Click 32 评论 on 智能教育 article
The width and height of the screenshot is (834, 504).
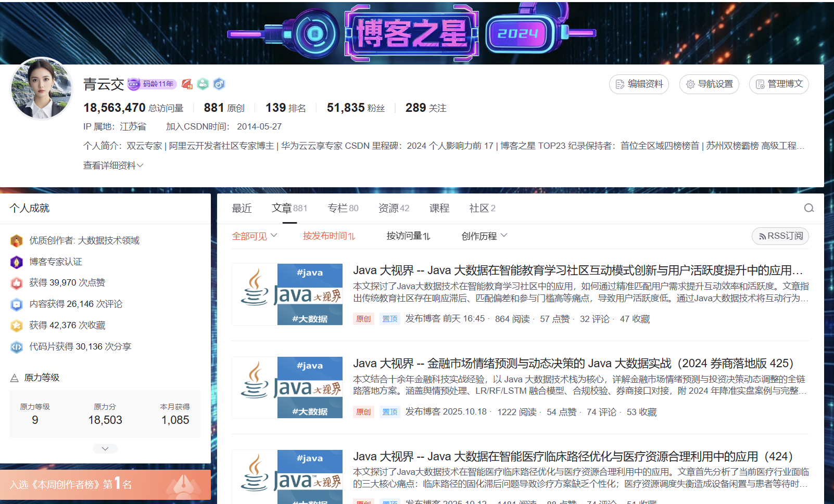click(595, 319)
